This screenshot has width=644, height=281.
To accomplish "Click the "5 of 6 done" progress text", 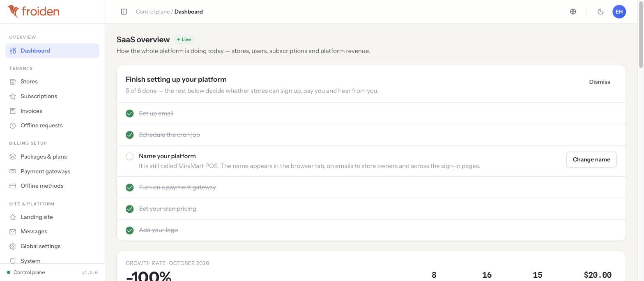I will pos(141,91).
